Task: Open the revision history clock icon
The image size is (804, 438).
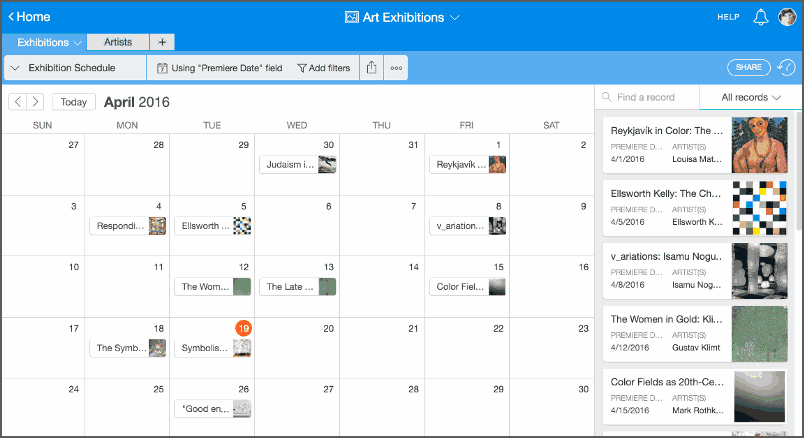Action: click(x=786, y=67)
